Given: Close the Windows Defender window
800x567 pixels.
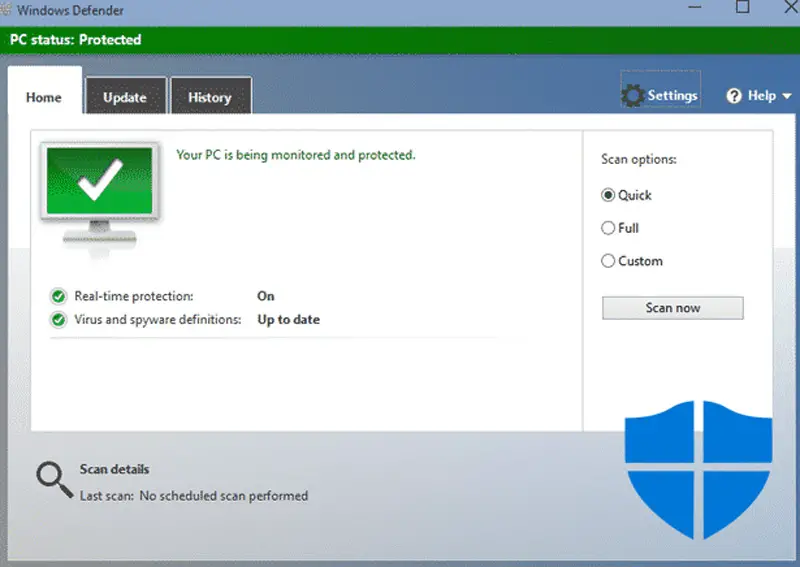Looking at the screenshot, I should click(792, 7).
